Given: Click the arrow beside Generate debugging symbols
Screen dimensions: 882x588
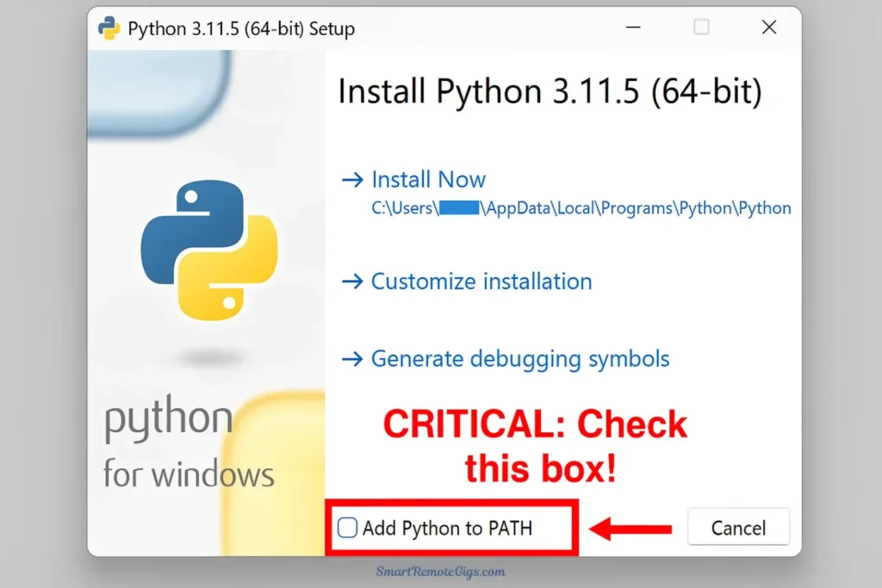Looking at the screenshot, I should [x=353, y=359].
